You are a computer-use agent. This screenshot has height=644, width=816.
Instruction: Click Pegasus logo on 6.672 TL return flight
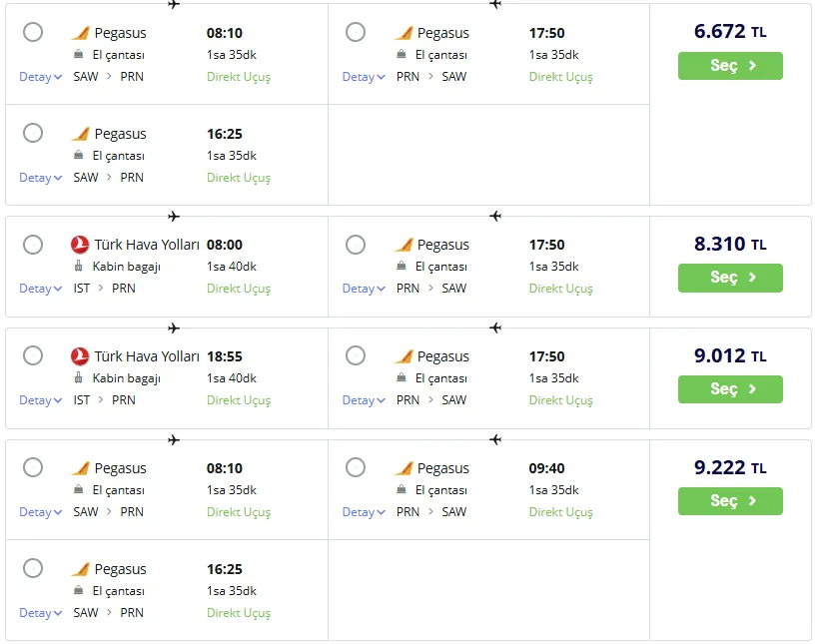pyautogui.click(x=404, y=33)
